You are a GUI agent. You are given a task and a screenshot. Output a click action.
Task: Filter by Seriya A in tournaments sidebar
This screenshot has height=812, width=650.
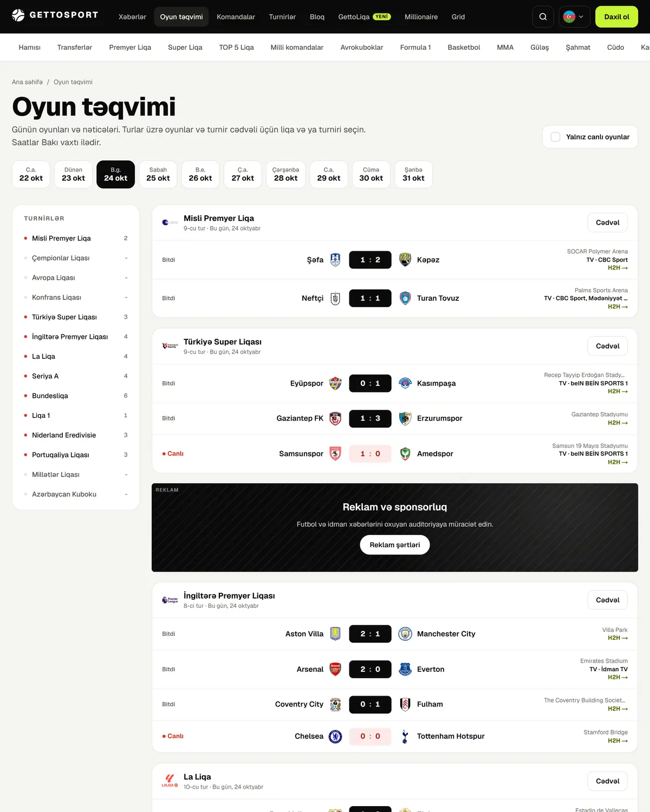(76, 376)
